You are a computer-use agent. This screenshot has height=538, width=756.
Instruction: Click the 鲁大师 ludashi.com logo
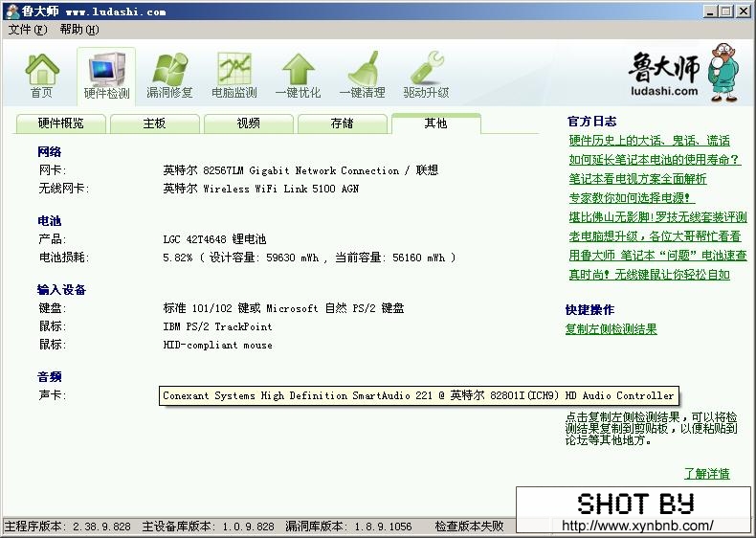(682, 74)
